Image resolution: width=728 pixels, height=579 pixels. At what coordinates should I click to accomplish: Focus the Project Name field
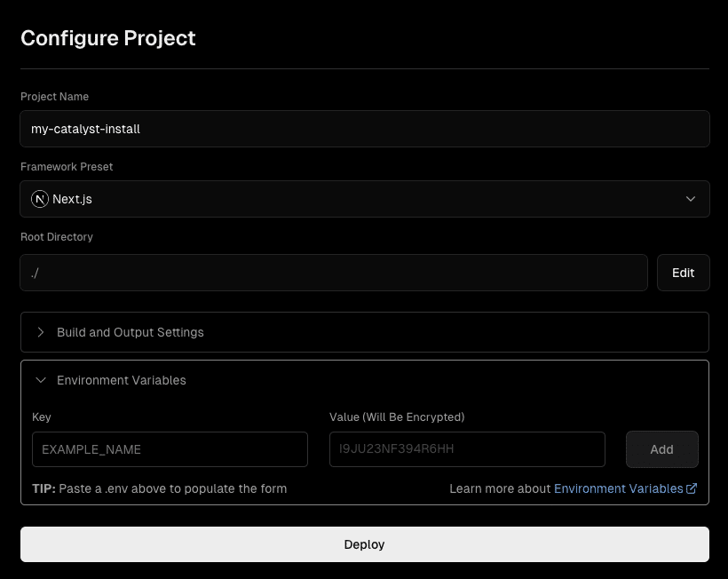point(364,129)
